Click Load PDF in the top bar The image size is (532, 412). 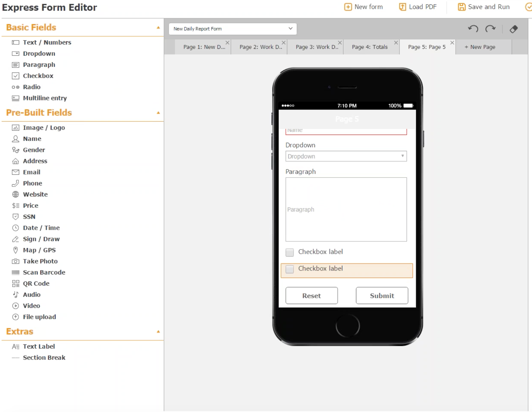point(418,7)
